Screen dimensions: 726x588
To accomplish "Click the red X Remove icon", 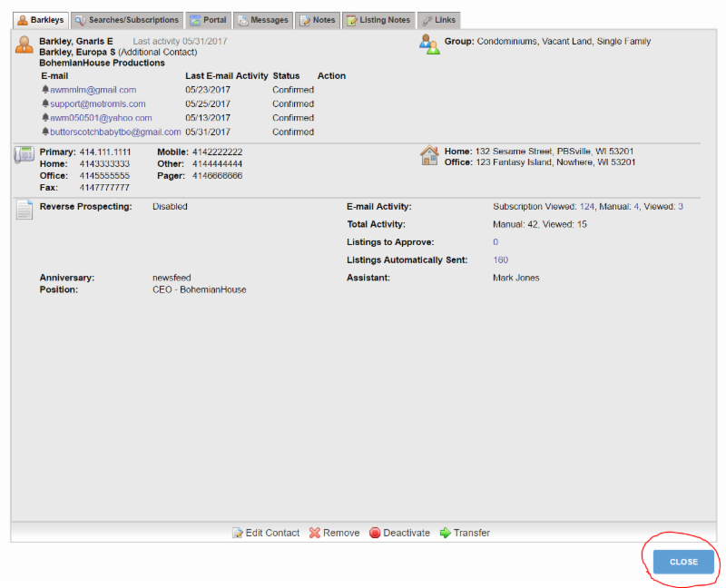I will tap(315, 533).
